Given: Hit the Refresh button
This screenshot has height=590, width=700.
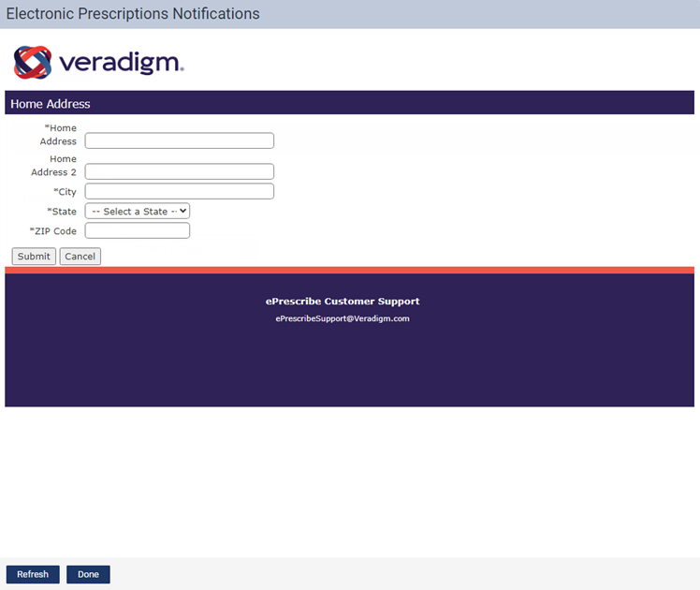Looking at the screenshot, I should (x=33, y=574).
